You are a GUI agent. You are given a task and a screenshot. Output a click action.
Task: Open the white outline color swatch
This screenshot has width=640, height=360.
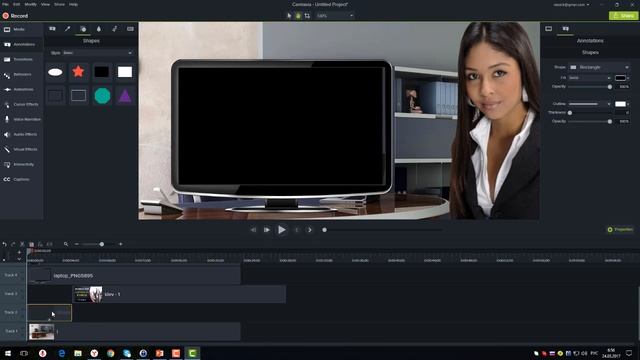pyautogui.click(x=620, y=104)
